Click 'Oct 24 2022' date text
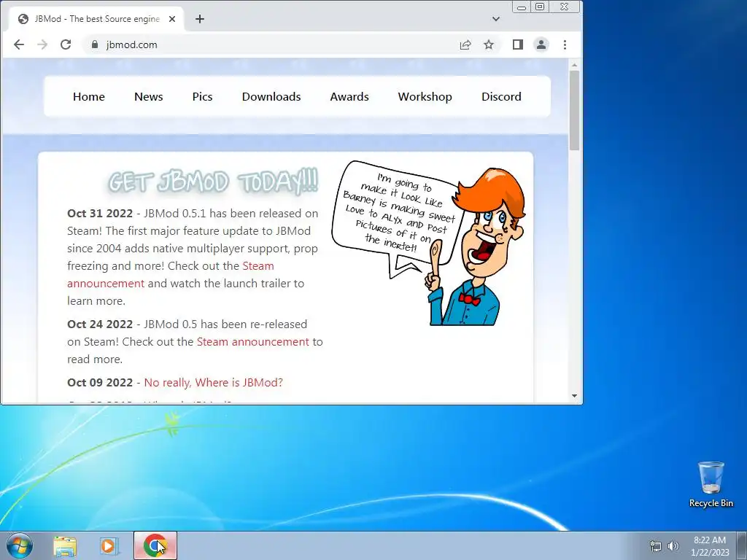Screen dimensions: 747x560 (x=100, y=324)
